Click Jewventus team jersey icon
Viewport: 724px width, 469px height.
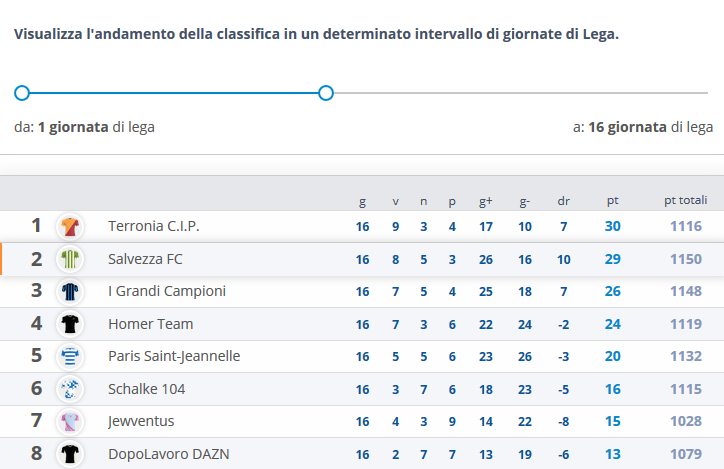coord(70,421)
